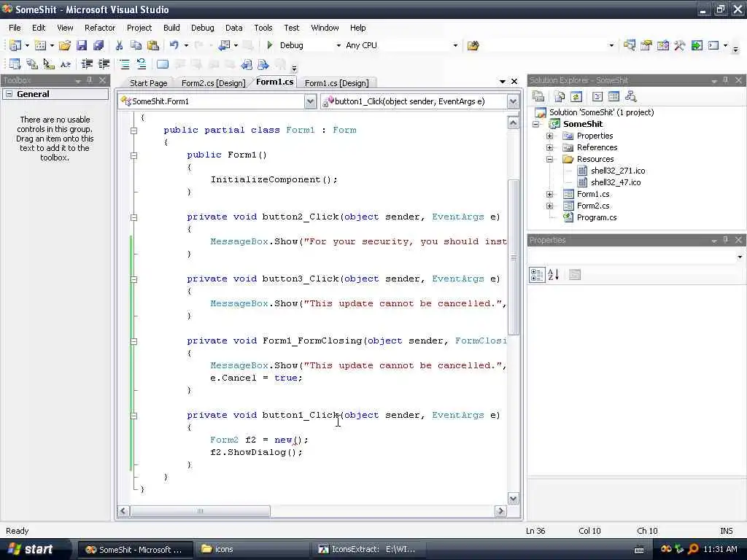Click View Code in the Solution Explorer toolbar
The height and width of the screenshot is (560, 747).
[x=597, y=97]
